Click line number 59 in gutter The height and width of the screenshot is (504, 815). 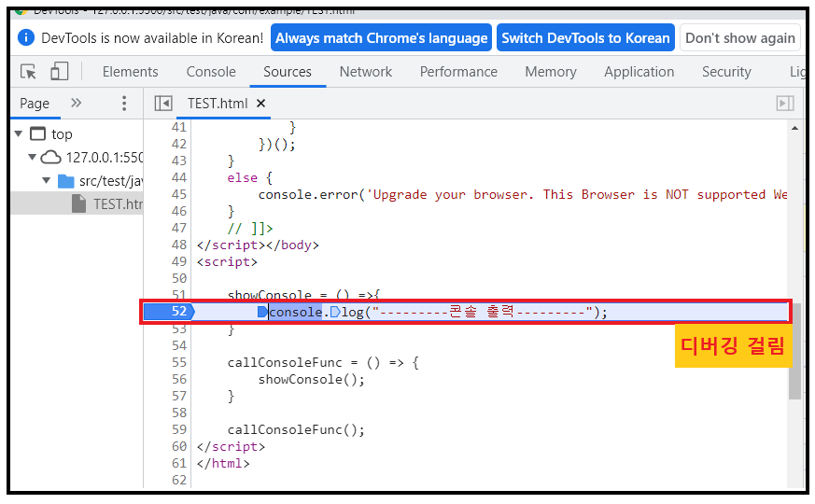179,429
